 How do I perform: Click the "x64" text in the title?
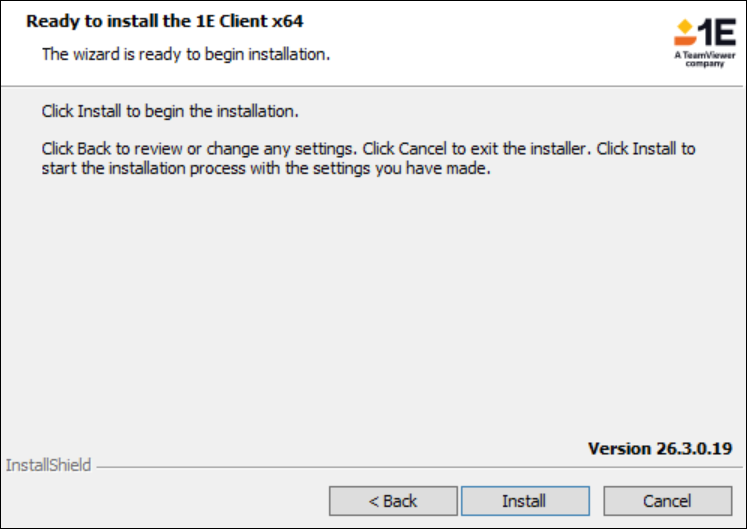(x=286, y=20)
